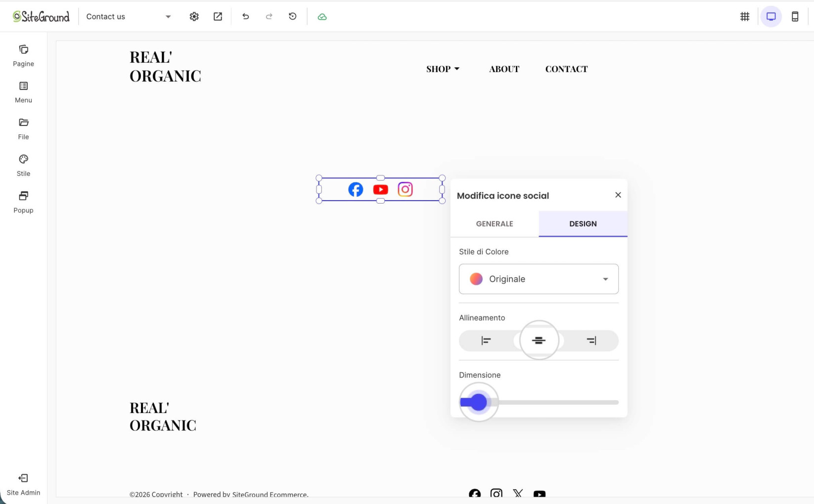Open page settings gear icon

click(x=194, y=16)
